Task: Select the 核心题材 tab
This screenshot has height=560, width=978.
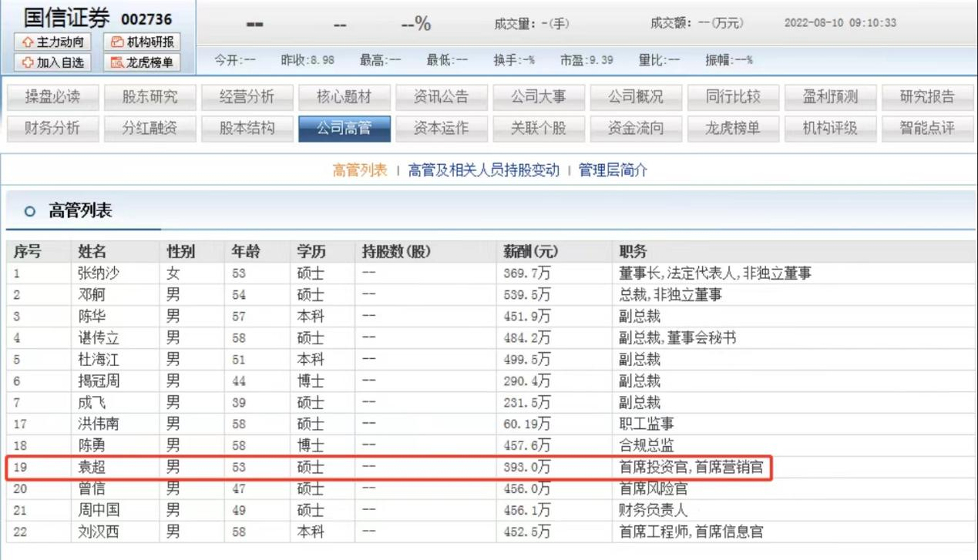Action: tap(344, 97)
